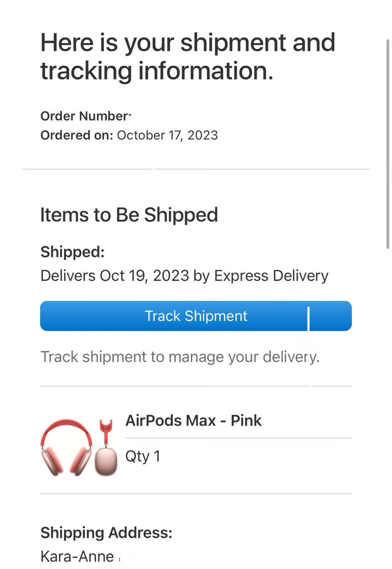This screenshot has height=569, width=392.
Task: Select the 'AirPods Max - Pink' product link
Action: point(194,420)
